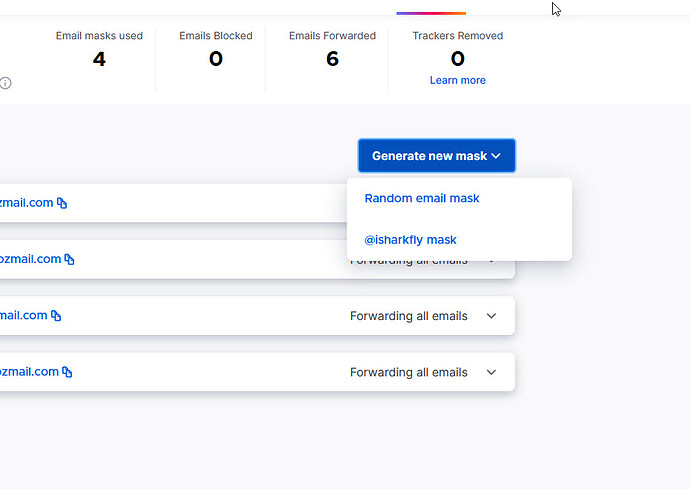Choose Random email mask option

click(422, 198)
